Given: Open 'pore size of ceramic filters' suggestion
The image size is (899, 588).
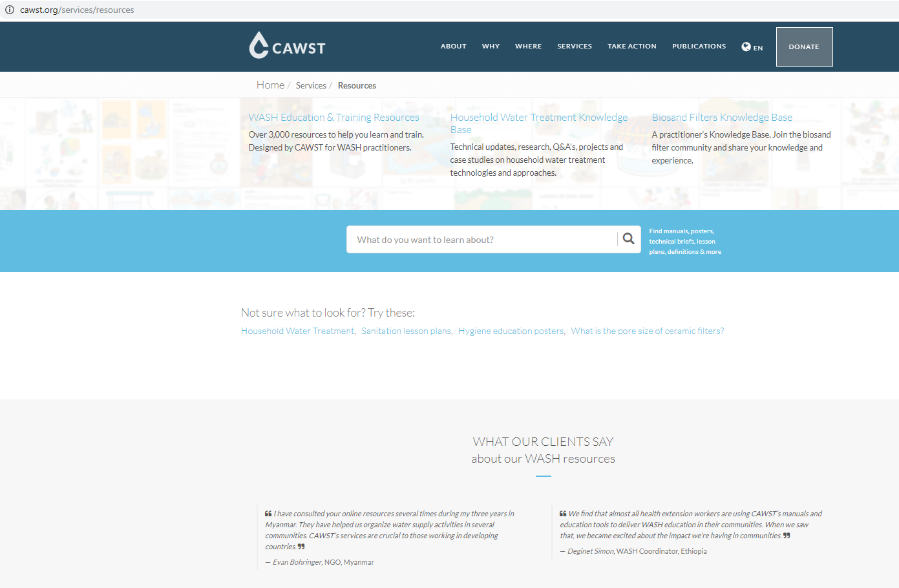Looking at the screenshot, I should click(x=648, y=331).
